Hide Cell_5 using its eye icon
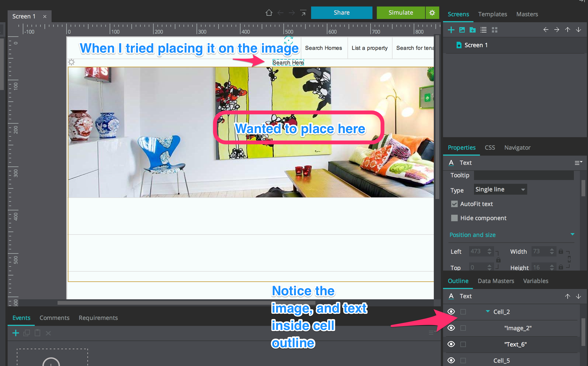588x366 pixels. click(451, 361)
